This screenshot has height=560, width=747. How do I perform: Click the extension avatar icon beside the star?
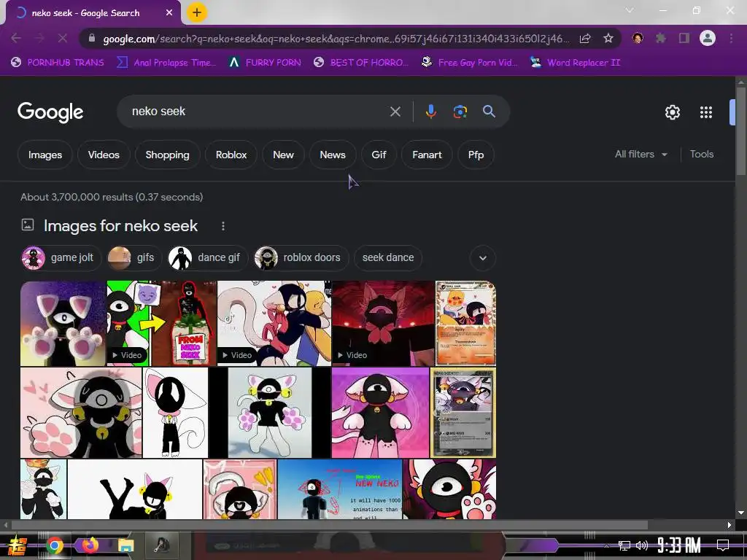(x=638, y=38)
